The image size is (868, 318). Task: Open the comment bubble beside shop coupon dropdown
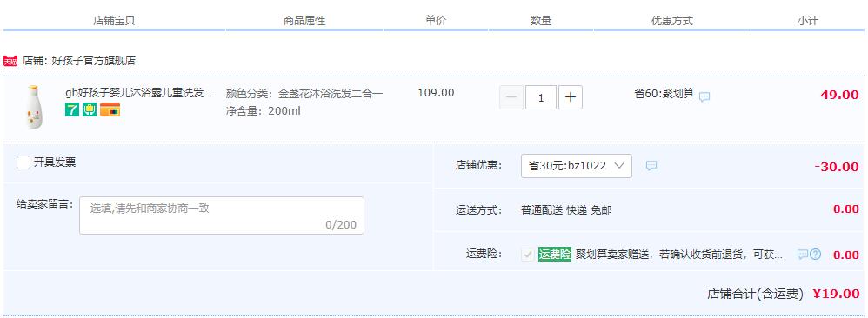click(651, 165)
